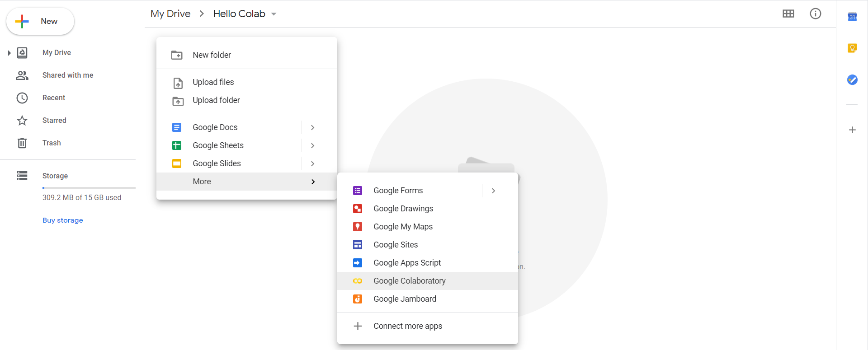Click Get Add-ons plus icon
The width and height of the screenshot is (868, 350).
[x=852, y=130]
